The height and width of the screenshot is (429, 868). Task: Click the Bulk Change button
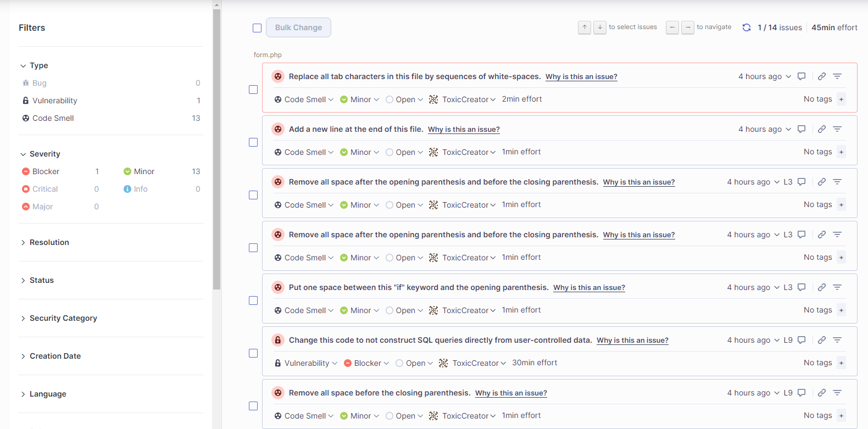298,27
